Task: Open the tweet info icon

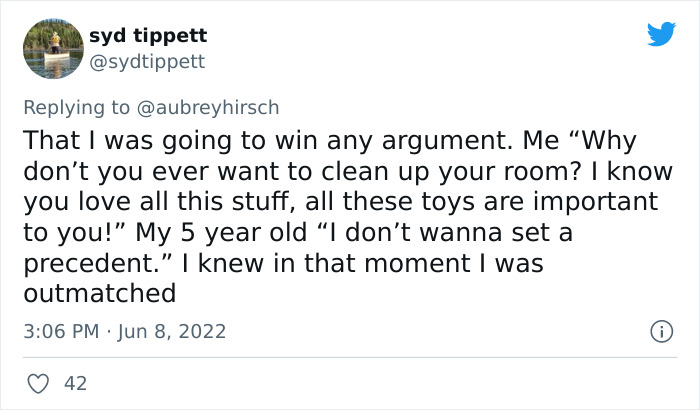Action: coord(659,330)
